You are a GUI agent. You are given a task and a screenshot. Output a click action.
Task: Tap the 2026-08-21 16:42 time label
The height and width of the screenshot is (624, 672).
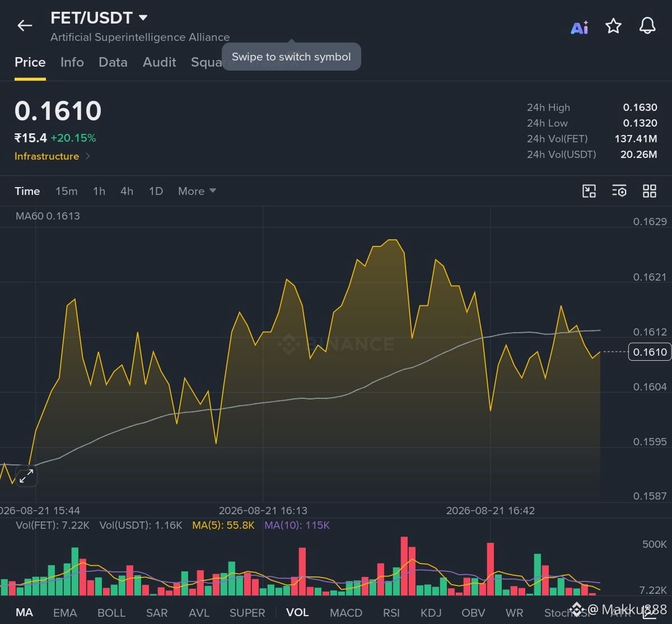tap(490, 511)
